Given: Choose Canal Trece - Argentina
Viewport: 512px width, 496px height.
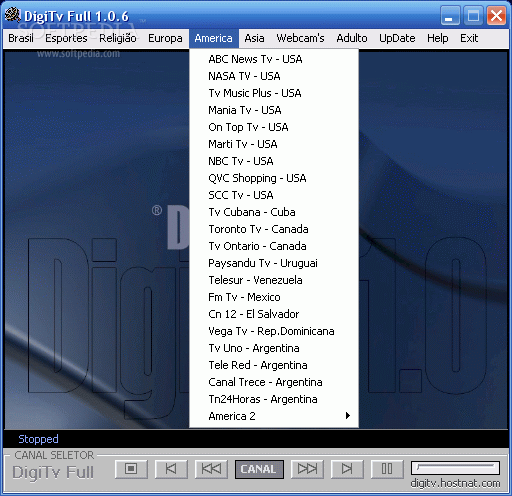Looking at the screenshot, I should [x=274, y=382].
